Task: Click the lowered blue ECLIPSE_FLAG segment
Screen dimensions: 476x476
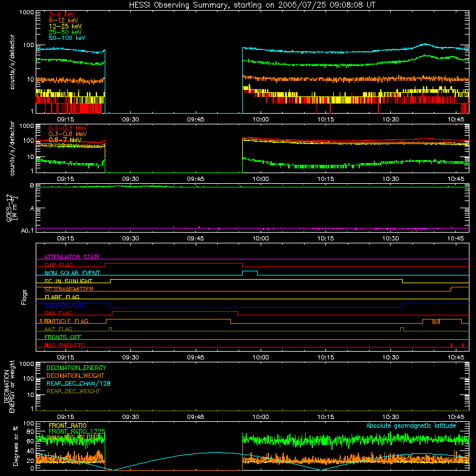Action: coord(256,307)
